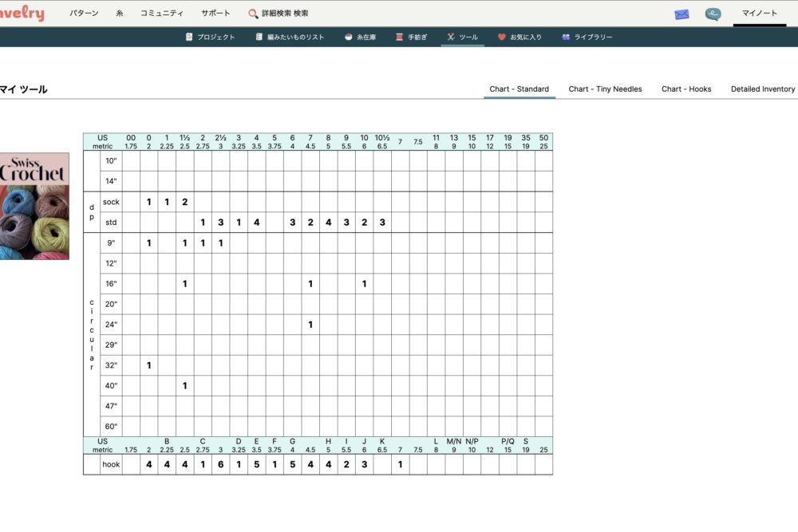
Task: Click the 40" row count 1 cell
Action: pos(185,385)
